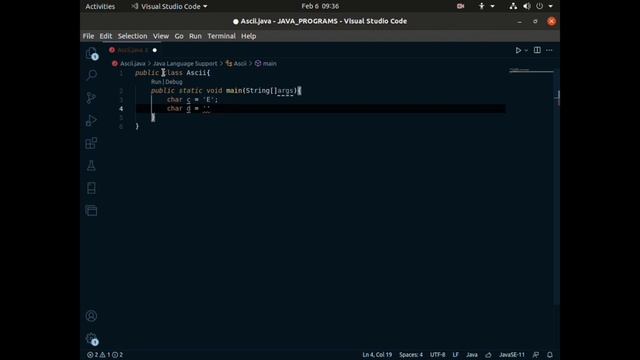Open the Terminal menu

pos(221,36)
